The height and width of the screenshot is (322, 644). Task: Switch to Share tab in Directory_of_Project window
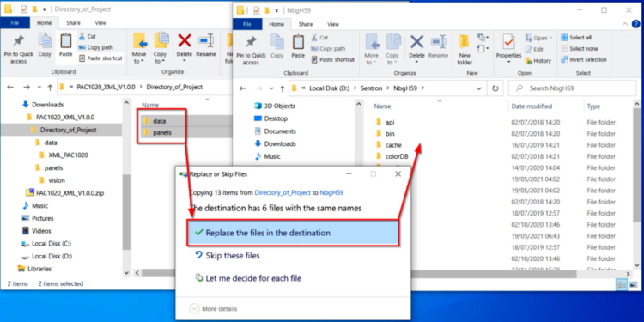[73, 23]
